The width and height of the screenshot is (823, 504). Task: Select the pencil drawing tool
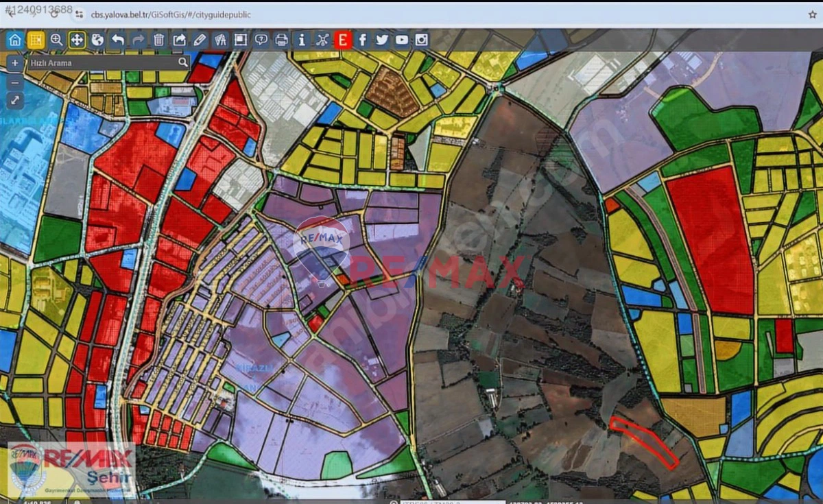tap(200, 40)
